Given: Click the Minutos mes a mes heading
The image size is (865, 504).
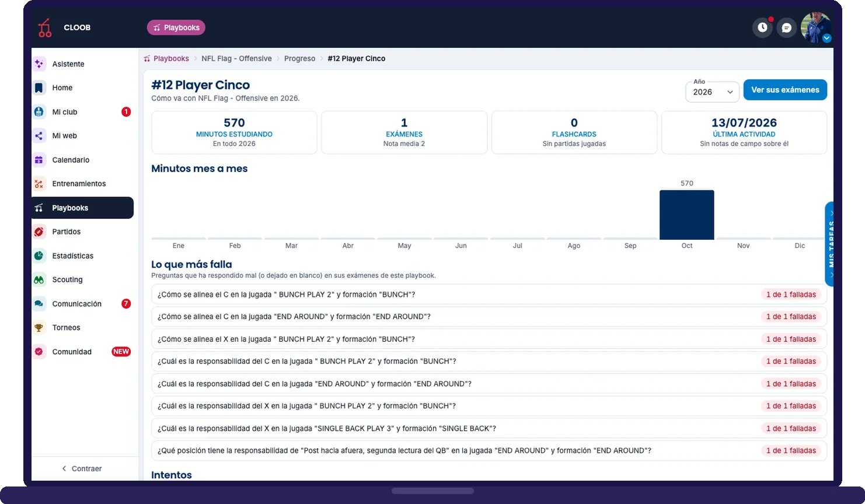Looking at the screenshot, I should pyautogui.click(x=199, y=169).
